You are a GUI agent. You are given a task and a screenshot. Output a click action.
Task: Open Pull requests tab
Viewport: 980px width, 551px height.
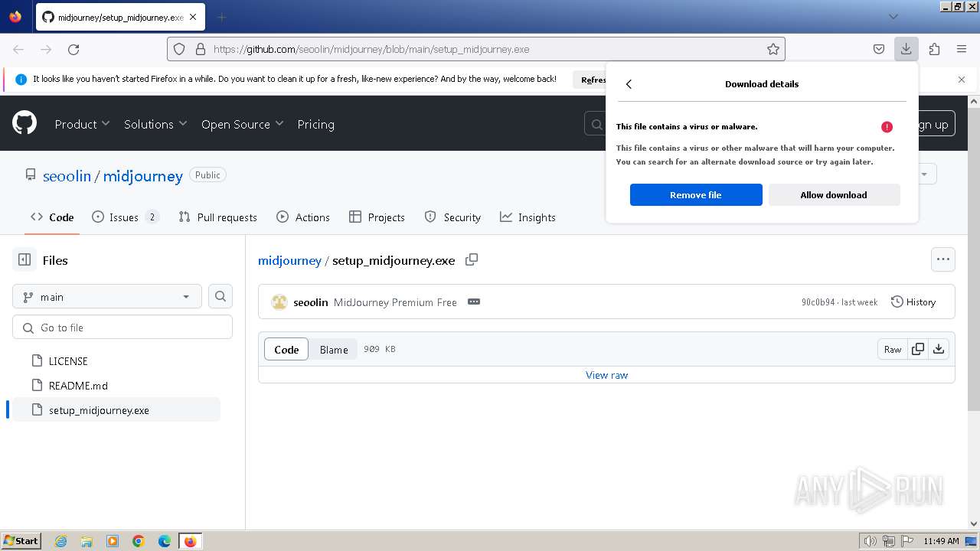point(217,217)
